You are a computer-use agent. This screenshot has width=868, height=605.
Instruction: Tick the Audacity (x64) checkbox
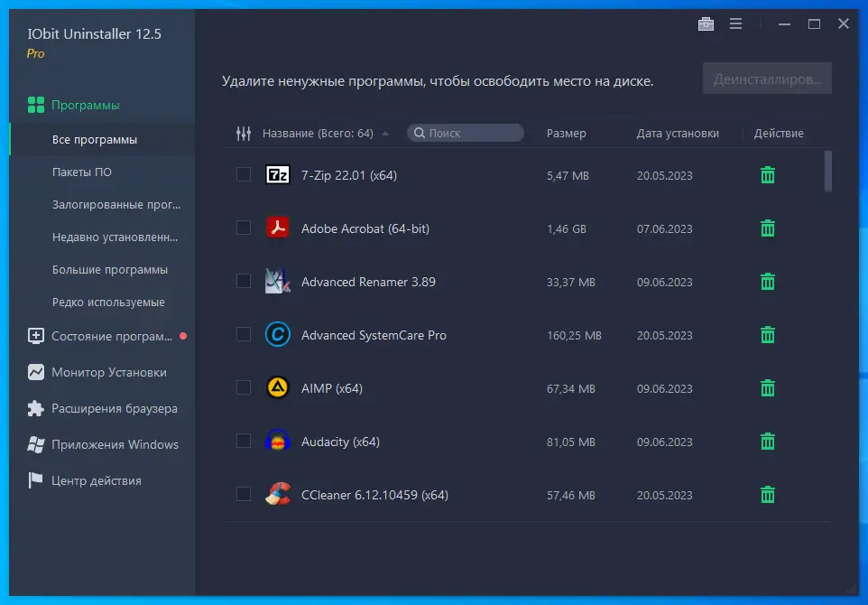pos(244,441)
